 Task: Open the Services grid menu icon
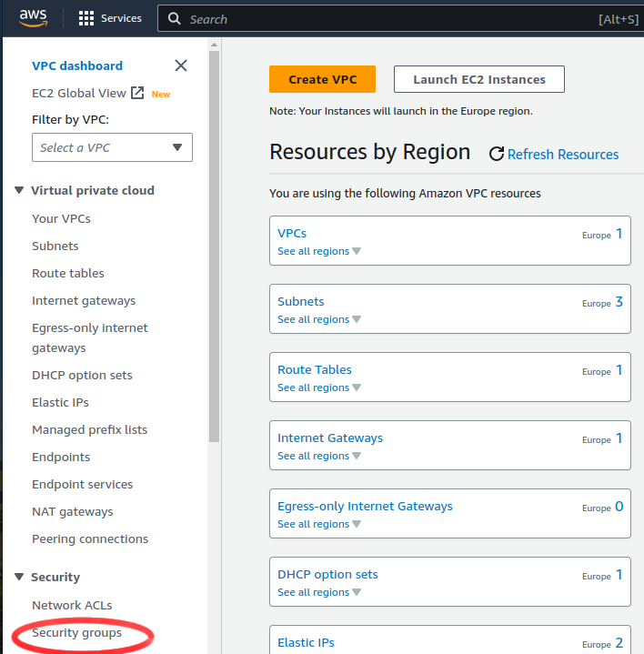[x=86, y=18]
